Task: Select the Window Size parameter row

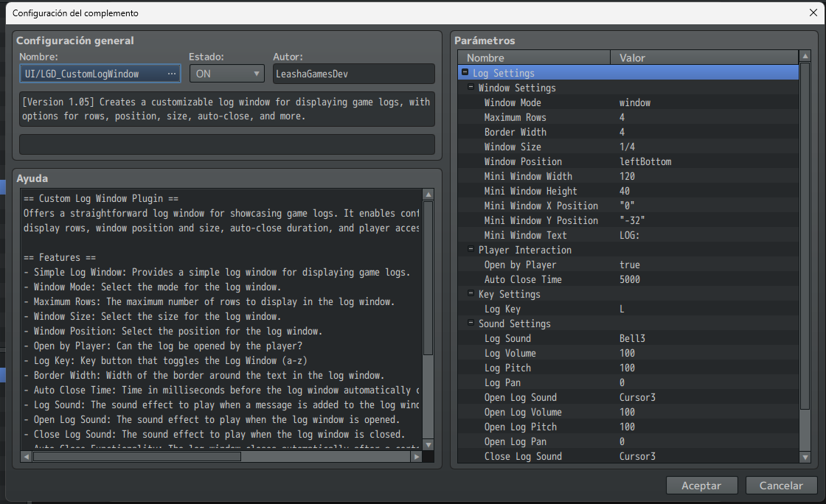Action: pyautogui.click(x=628, y=147)
